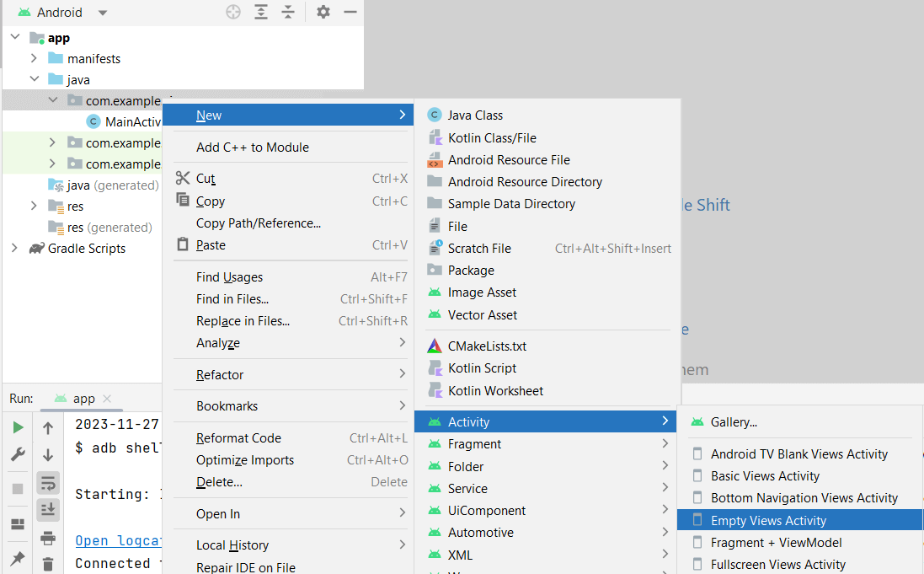Toggle soft-wrap in Run console

coord(48,483)
